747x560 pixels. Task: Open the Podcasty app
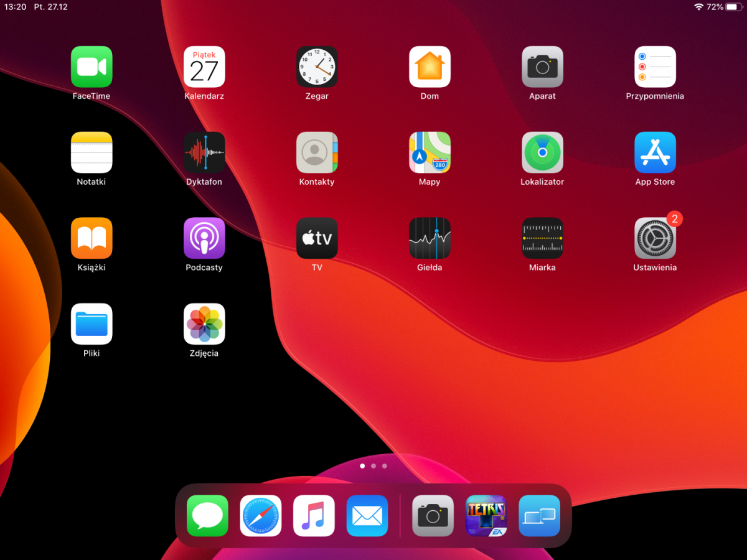click(204, 238)
